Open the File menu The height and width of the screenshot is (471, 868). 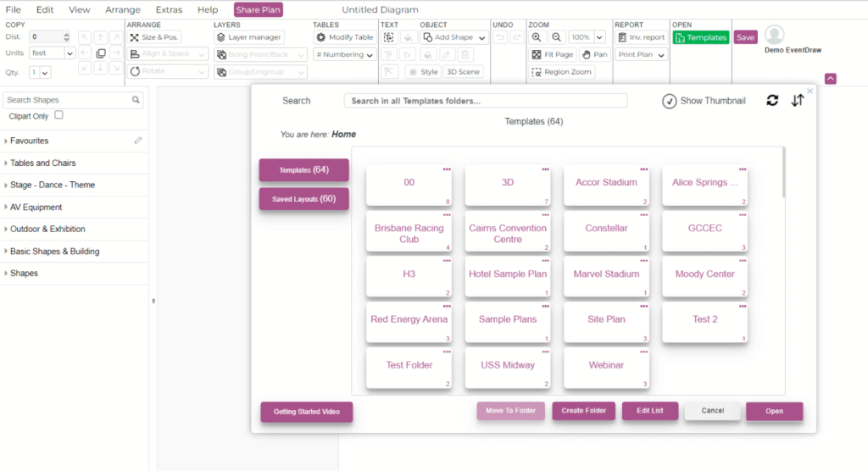pos(14,9)
